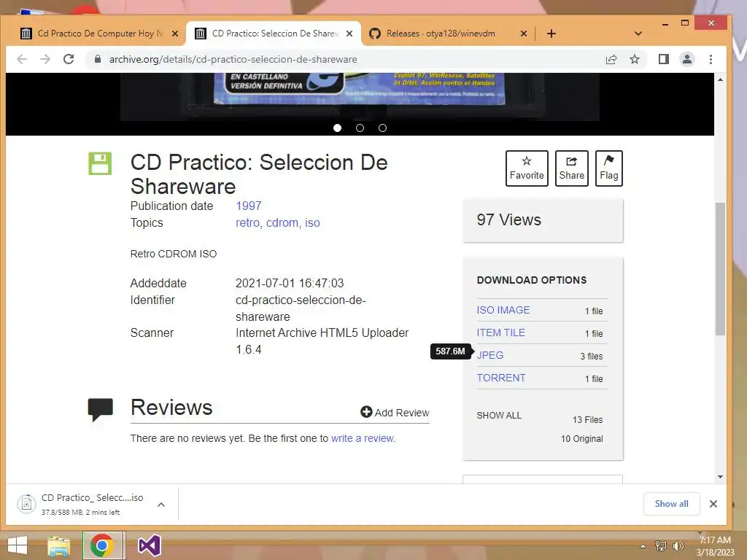Open Chrome side panel
This screenshot has height=560, width=747.
pos(664,59)
